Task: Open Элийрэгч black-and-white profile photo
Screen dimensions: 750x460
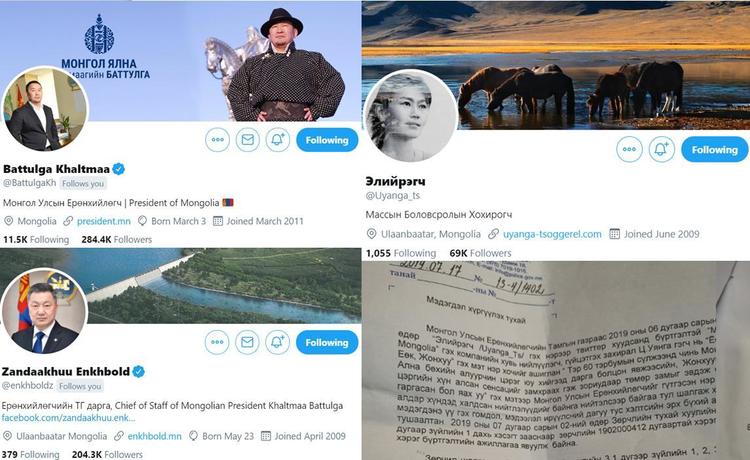Action: 410,116
